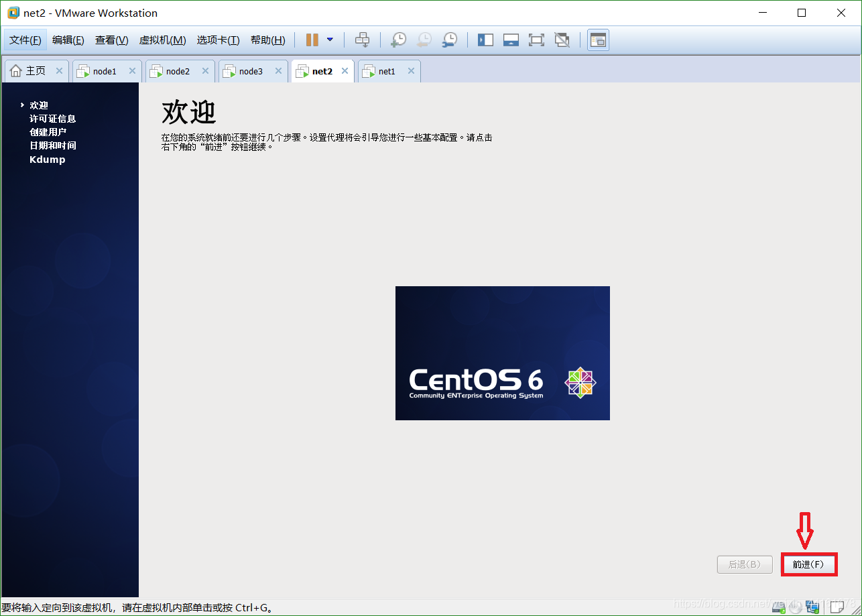Toggle the library sidebar view icon
The width and height of the screenshot is (862, 616).
(485, 40)
